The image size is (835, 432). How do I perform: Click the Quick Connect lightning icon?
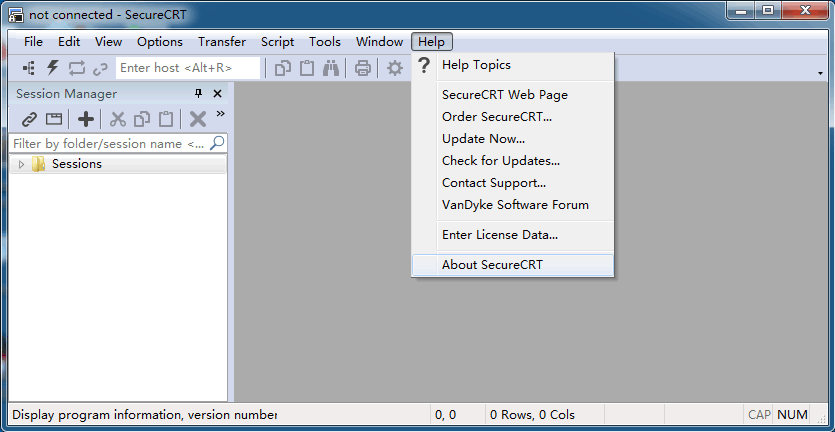[52, 68]
